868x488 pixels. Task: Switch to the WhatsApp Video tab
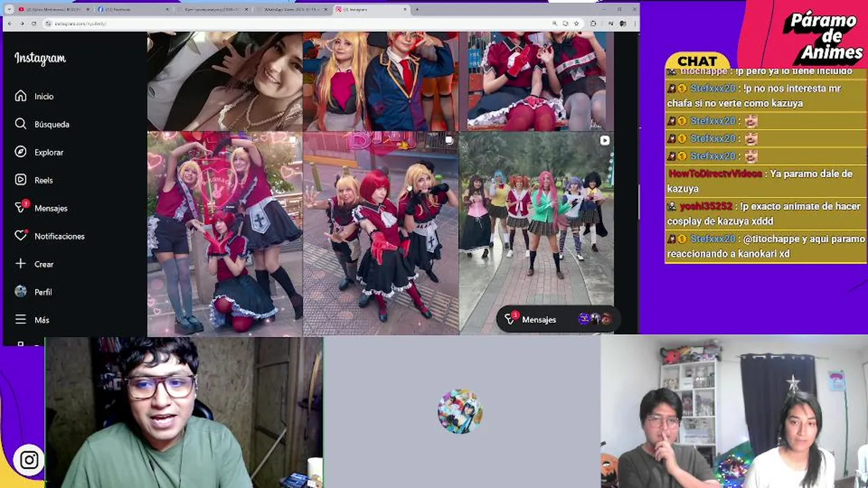coord(294,9)
